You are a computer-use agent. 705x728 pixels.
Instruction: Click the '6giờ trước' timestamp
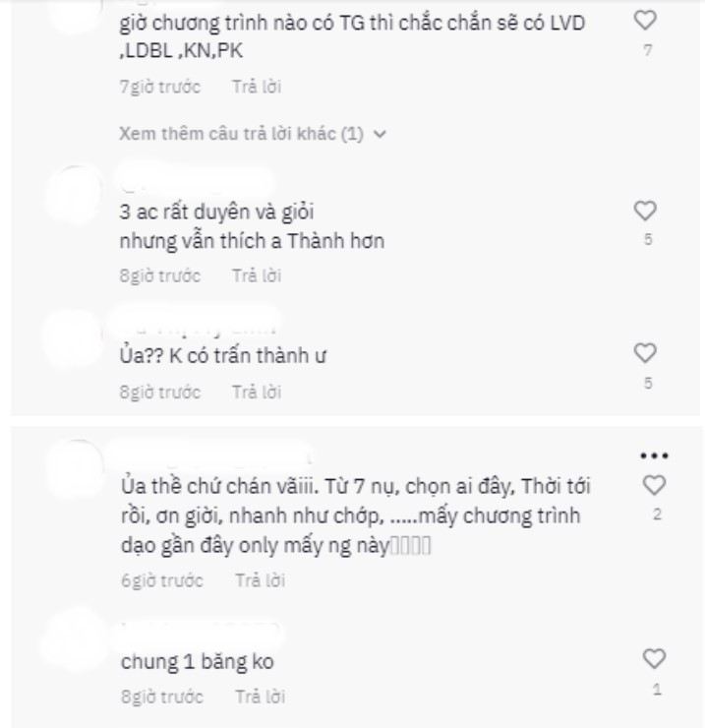[x=162, y=580]
